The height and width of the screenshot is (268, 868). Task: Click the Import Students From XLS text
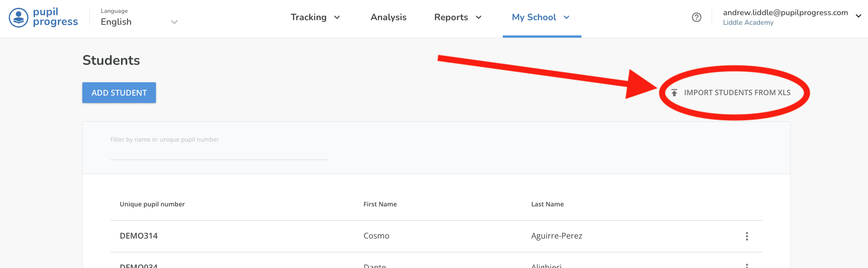(x=737, y=93)
